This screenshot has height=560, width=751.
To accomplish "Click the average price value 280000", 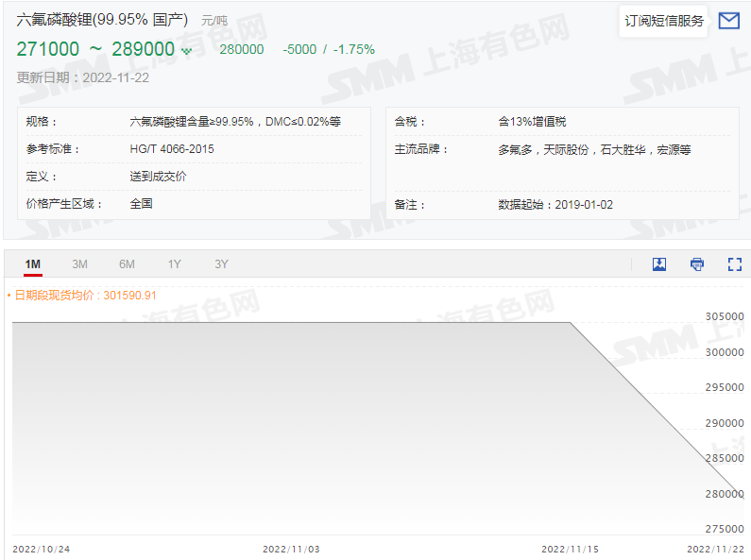I will (242, 49).
